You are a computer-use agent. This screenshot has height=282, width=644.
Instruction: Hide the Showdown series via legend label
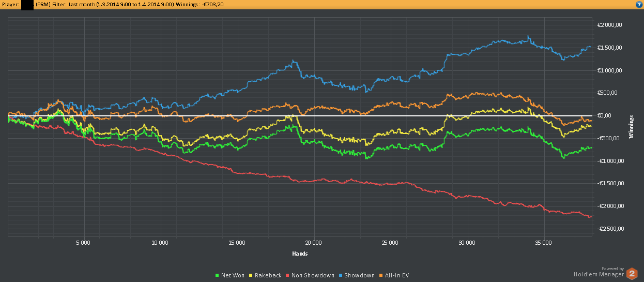[x=359, y=275]
